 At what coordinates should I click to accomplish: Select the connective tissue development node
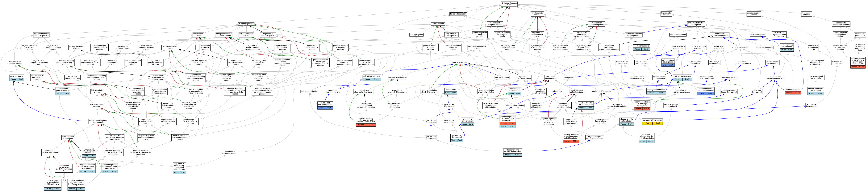tap(678, 47)
